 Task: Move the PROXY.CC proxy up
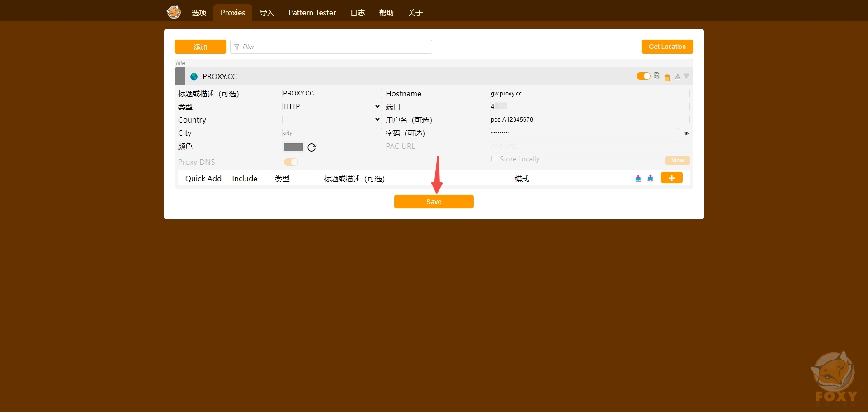(678, 76)
